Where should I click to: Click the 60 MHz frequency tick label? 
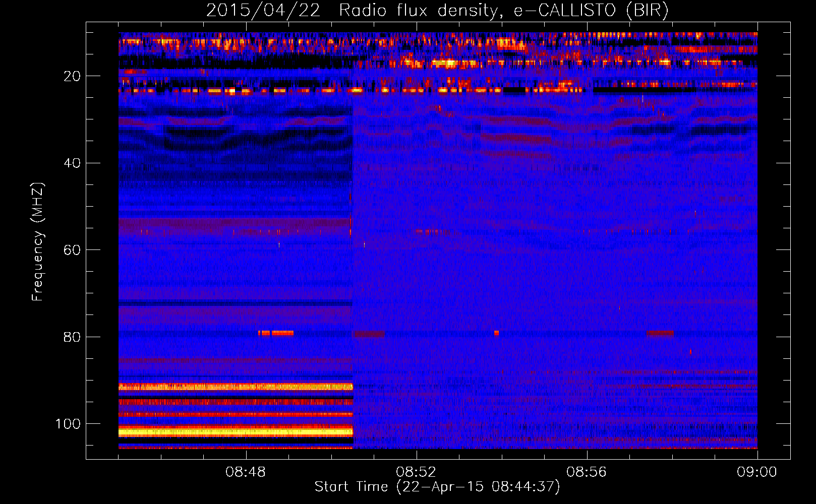click(x=72, y=250)
